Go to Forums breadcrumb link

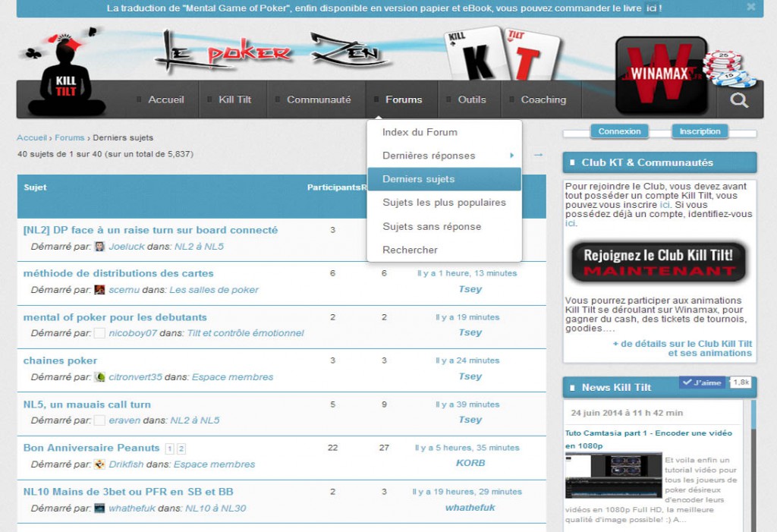pyautogui.click(x=69, y=138)
